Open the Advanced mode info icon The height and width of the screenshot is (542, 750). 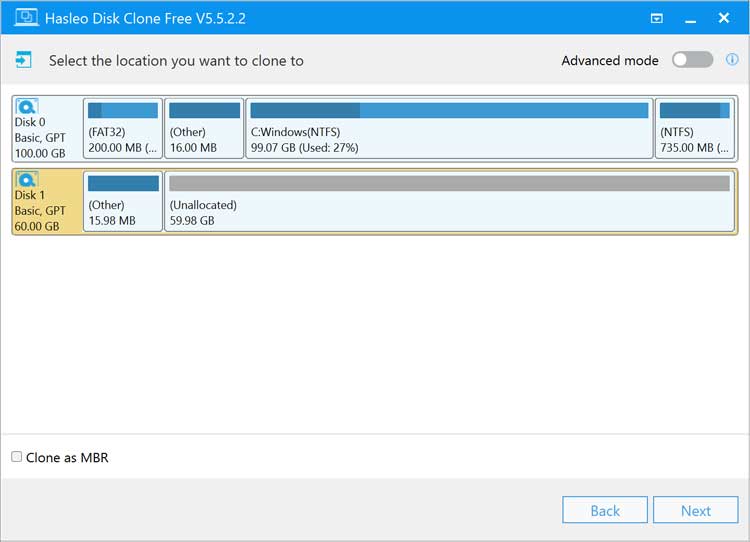click(732, 60)
